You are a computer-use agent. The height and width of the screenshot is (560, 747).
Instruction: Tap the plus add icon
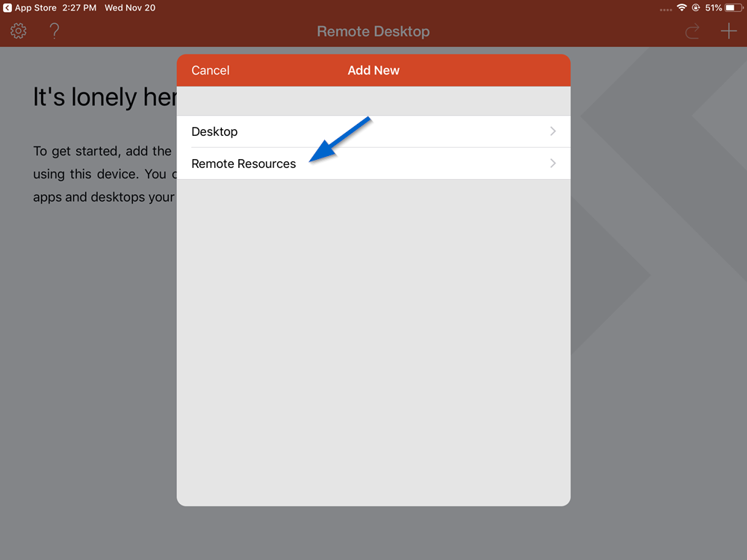click(x=728, y=31)
